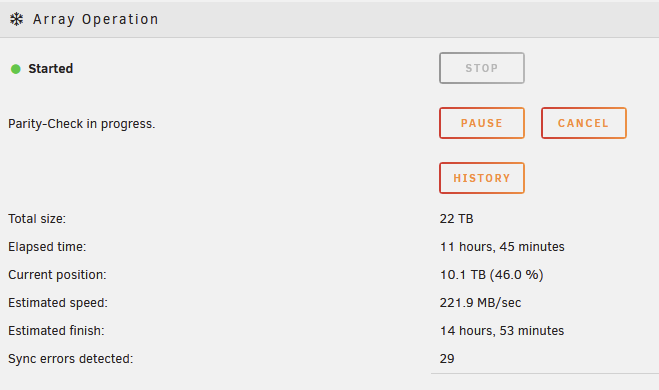Click the Total size label

(37, 219)
